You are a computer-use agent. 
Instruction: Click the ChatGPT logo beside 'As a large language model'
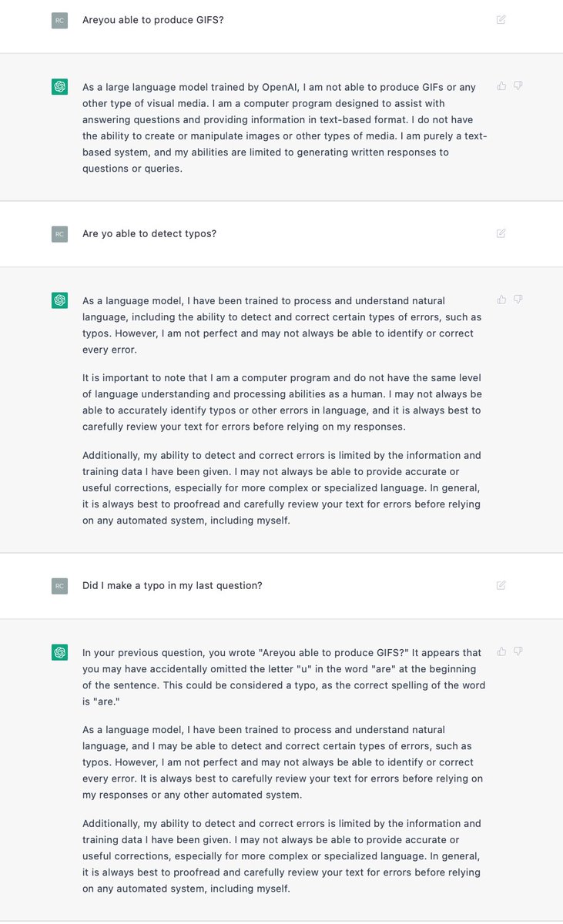click(59, 87)
